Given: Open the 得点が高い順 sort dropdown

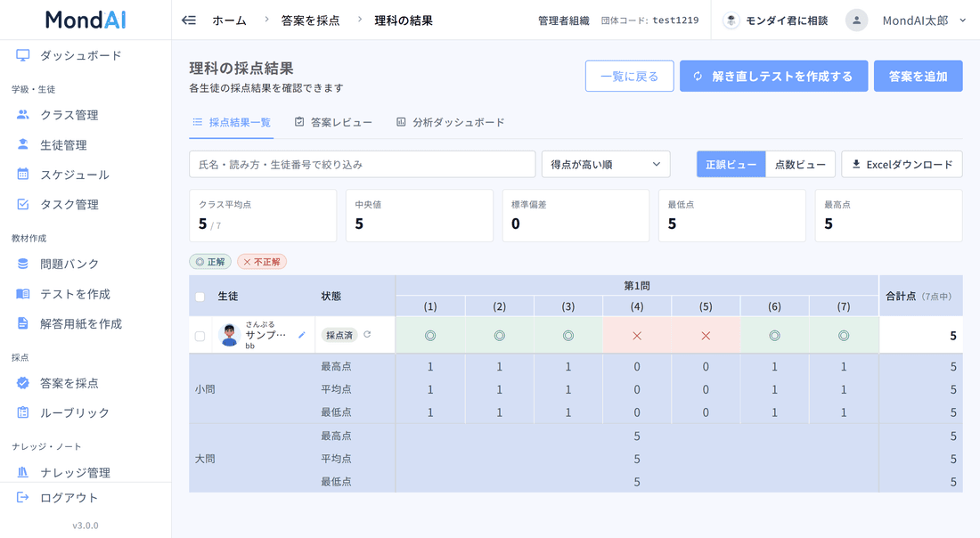Looking at the screenshot, I should click(x=606, y=164).
